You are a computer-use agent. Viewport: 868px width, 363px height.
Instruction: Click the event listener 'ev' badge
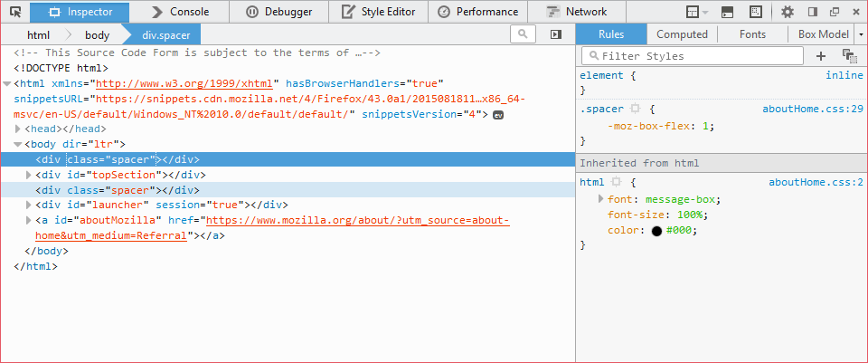pyautogui.click(x=497, y=115)
